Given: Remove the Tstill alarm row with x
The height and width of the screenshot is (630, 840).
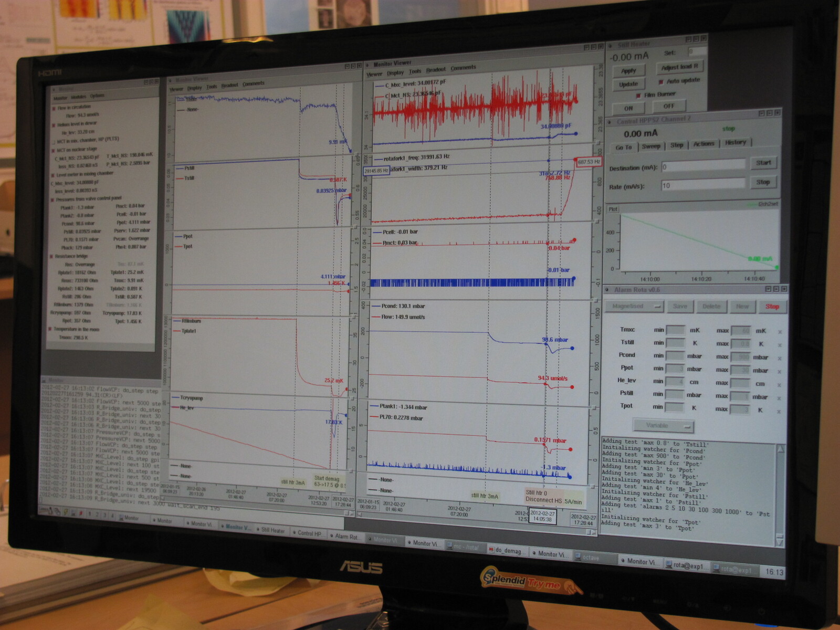Looking at the screenshot, I should click(780, 345).
